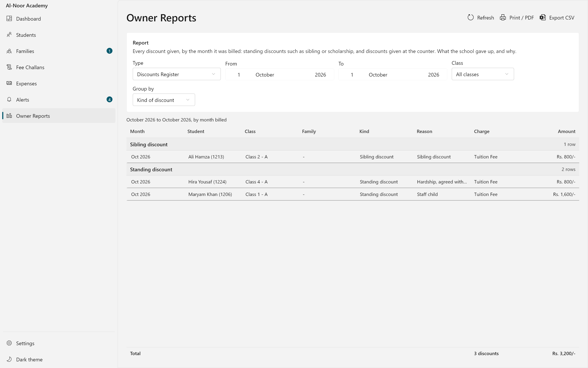588x368 pixels.
Task: Go to Students in sidebar
Action: pos(59,35)
